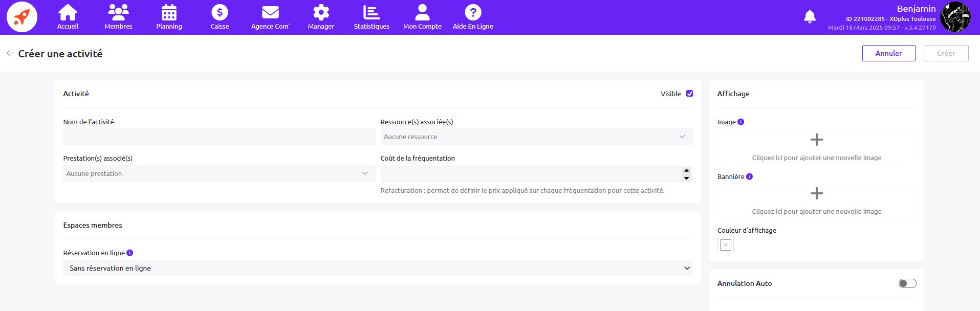Add a new banner image
The width and height of the screenshot is (980, 311).
[x=816, y=201]
